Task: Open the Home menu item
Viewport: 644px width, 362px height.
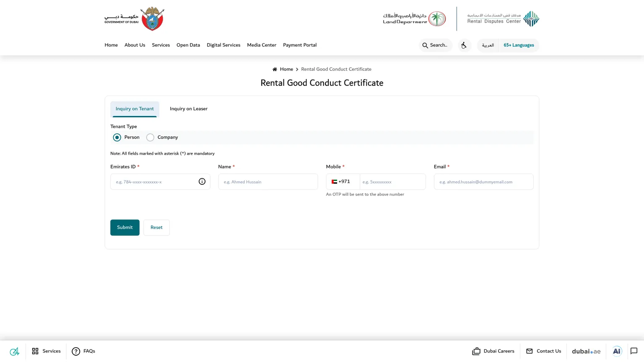Action: point(111,45)
